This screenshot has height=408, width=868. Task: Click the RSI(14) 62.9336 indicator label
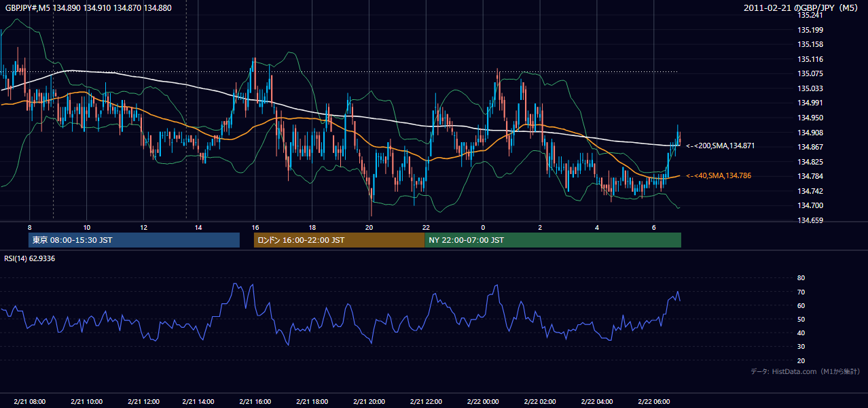pos(30,258)
